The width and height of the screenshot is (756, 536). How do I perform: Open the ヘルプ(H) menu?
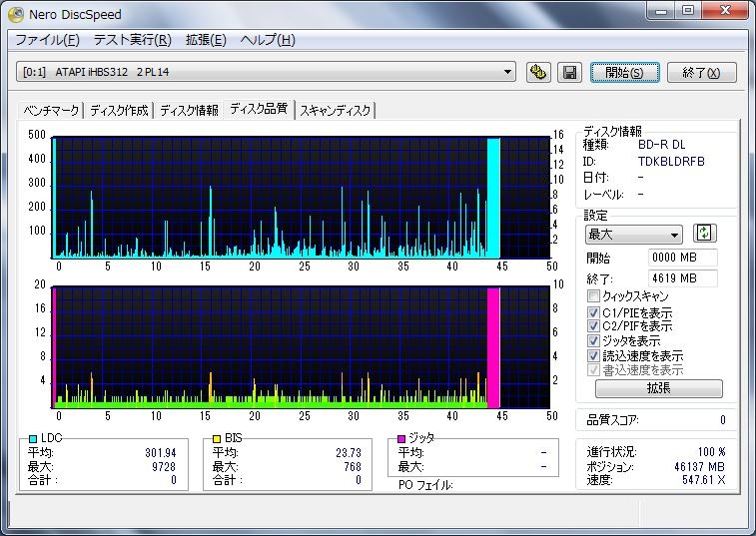(x=268, y=40)
